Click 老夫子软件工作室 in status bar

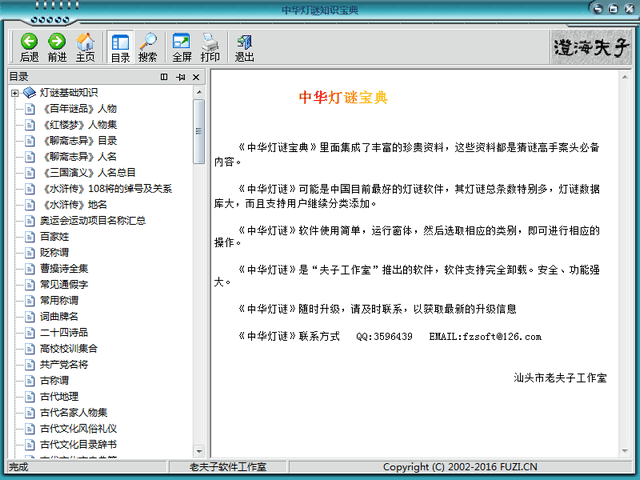(228, 467)
